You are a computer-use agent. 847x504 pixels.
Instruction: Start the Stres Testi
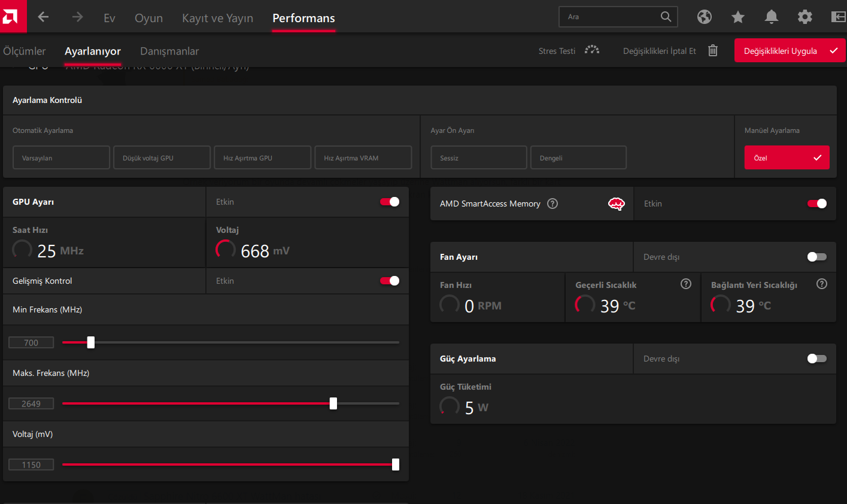[x=557, y=51]
